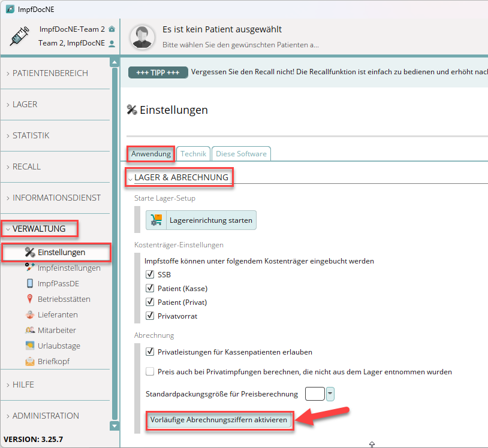The width and height of the screenshot is (488, 448).
Task: Toggle the Privatvorrat checkbox
Action: click(x=150, y=316)
